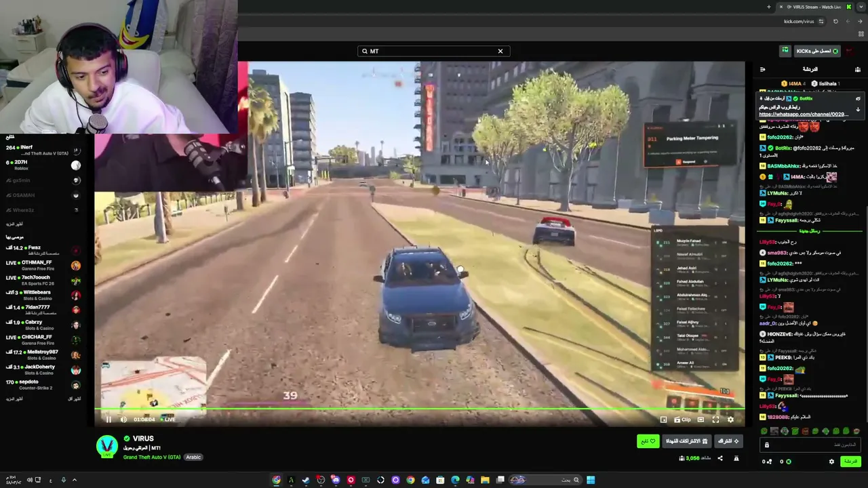Open sepdoto Counter-Strike 2 channel
Screen dimensions: 868x488
[x=43, y=384]
